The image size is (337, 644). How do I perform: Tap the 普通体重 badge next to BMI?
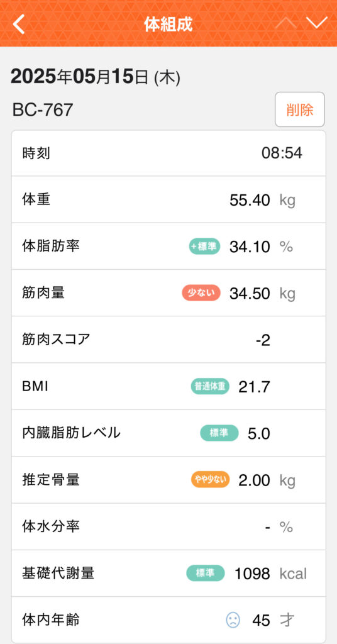pos(210,387)
